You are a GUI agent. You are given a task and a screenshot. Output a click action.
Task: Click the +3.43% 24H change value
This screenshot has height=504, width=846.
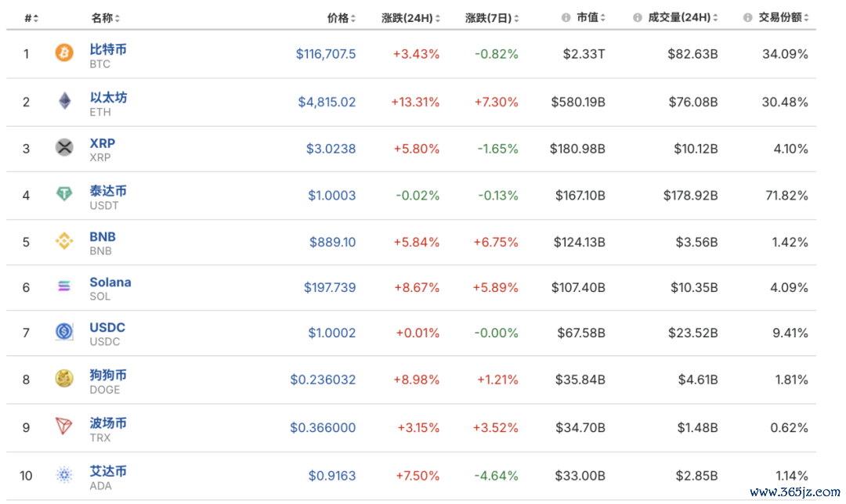tap(416, 54)
